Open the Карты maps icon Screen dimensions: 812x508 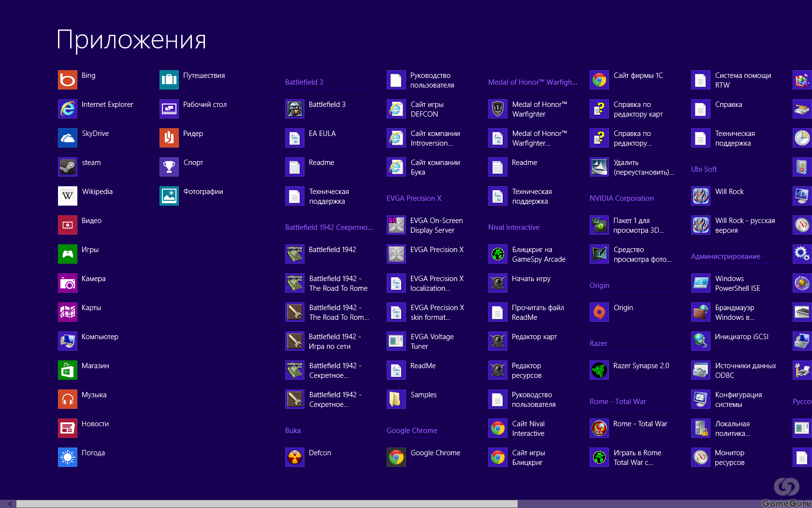point(68,312)
